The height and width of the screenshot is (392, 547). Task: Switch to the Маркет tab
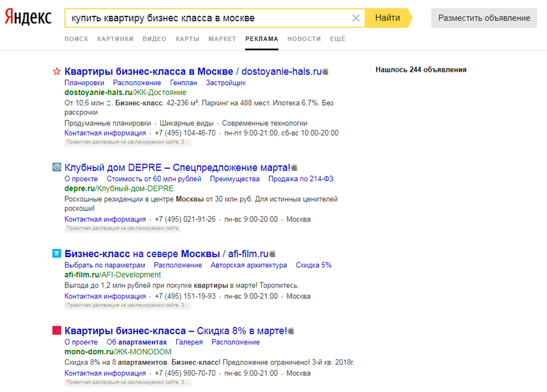222,39
